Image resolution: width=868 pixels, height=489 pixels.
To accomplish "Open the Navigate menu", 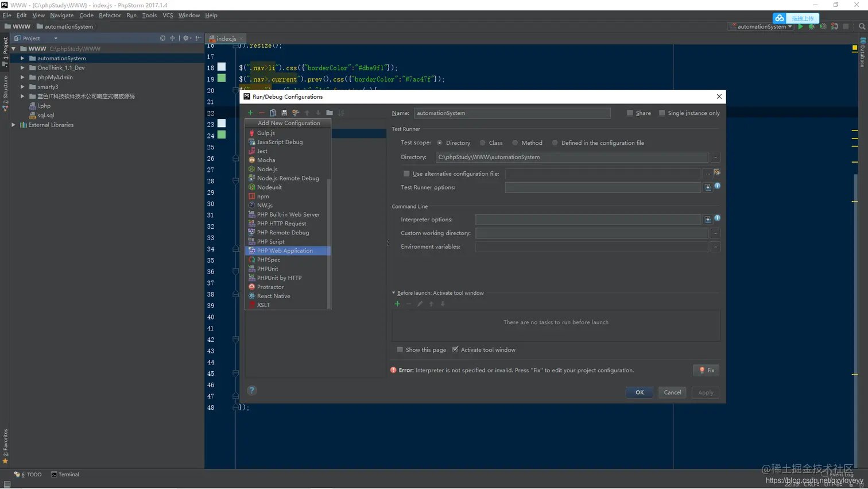I will 61,16.
